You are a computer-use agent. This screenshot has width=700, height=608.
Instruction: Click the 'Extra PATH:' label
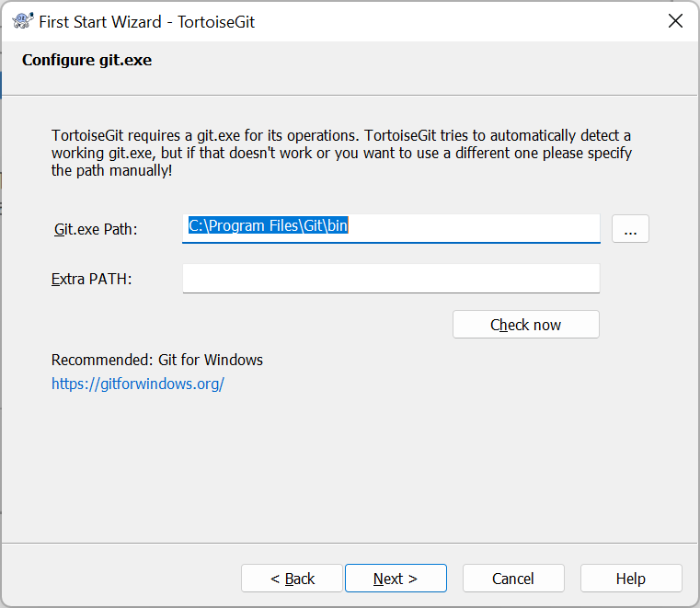(91, 279)
